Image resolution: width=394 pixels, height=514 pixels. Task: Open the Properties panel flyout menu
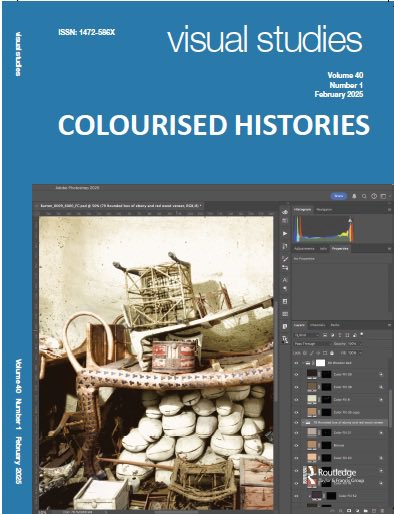pos(389,249)
